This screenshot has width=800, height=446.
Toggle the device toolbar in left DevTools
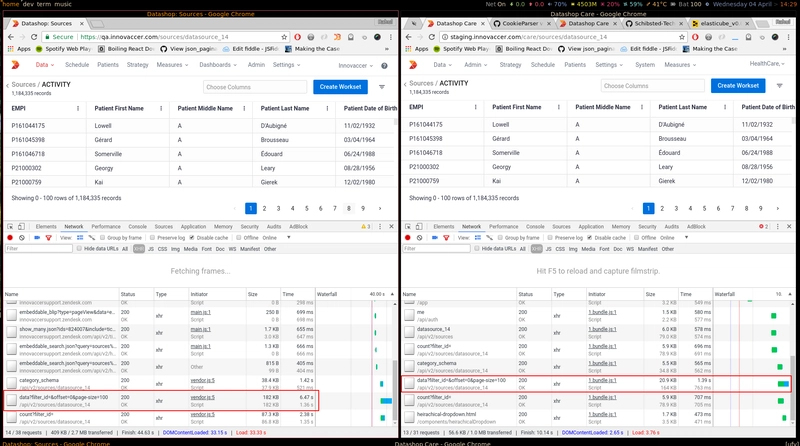pos(21,227)
